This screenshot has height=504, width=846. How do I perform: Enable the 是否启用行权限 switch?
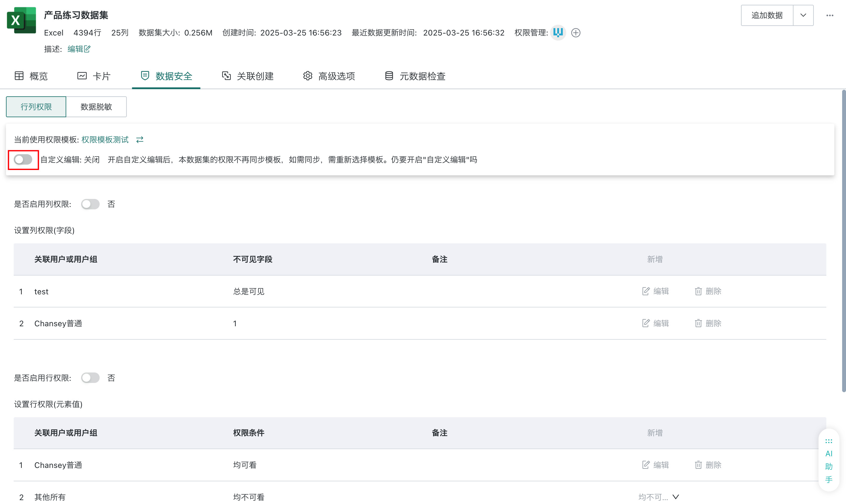tap(90, 378)
